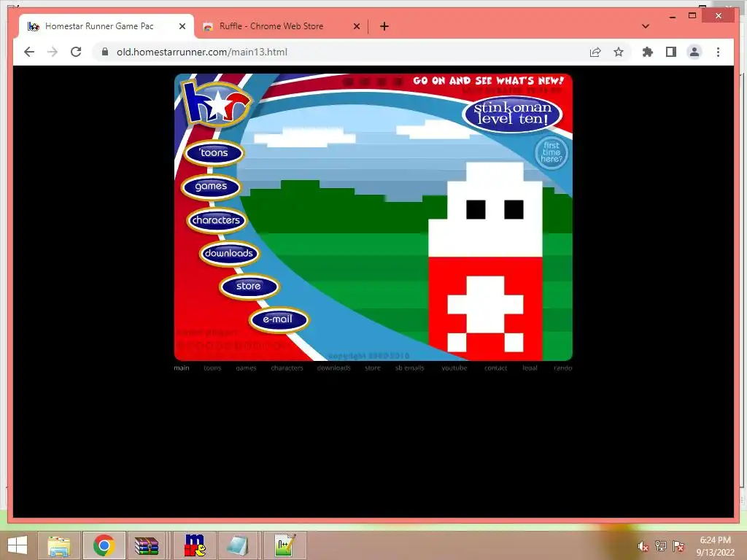The width and height of the screenshot is (747, 560).
Task: Close the Homestar Runner tab
Action: pos(182,27)
